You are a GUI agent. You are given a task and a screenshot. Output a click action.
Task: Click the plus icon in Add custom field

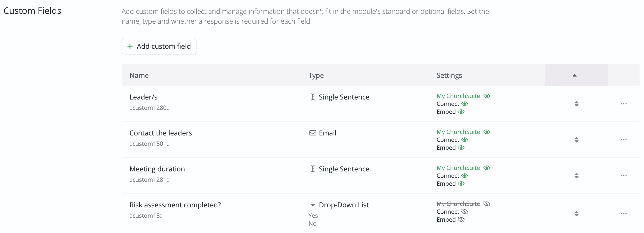[130, 46]
